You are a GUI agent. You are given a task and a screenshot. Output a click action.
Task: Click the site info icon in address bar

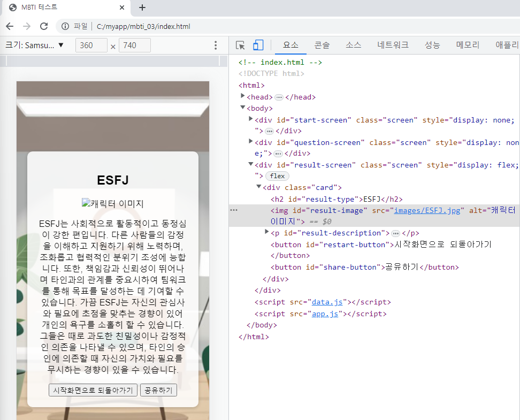point(65,26)
